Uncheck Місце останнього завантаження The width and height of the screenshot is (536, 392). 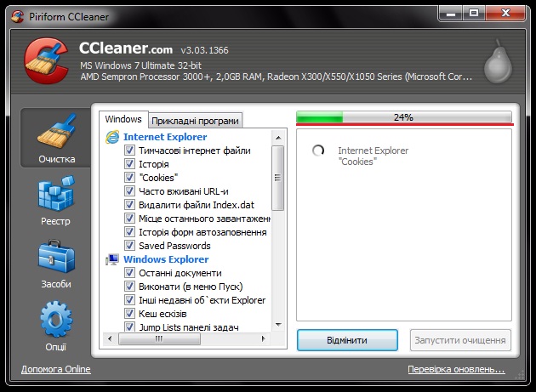click(129, 218)
